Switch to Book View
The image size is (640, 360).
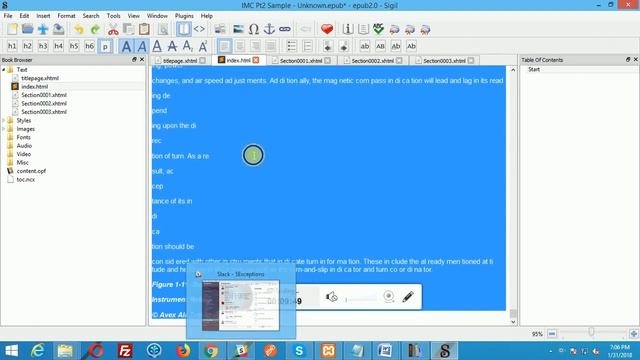[184, 29]
